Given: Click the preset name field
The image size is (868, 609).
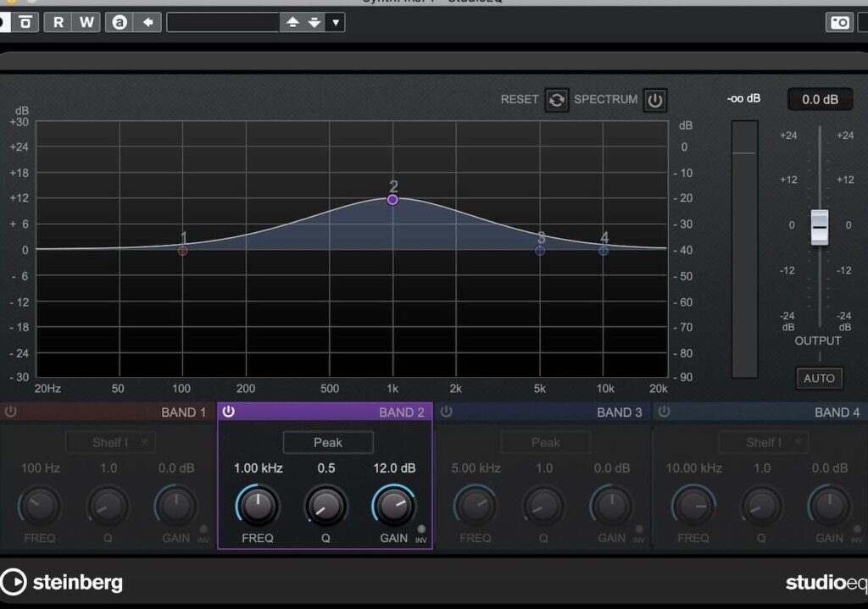Looking at the screenshot, I should point(223,22).
